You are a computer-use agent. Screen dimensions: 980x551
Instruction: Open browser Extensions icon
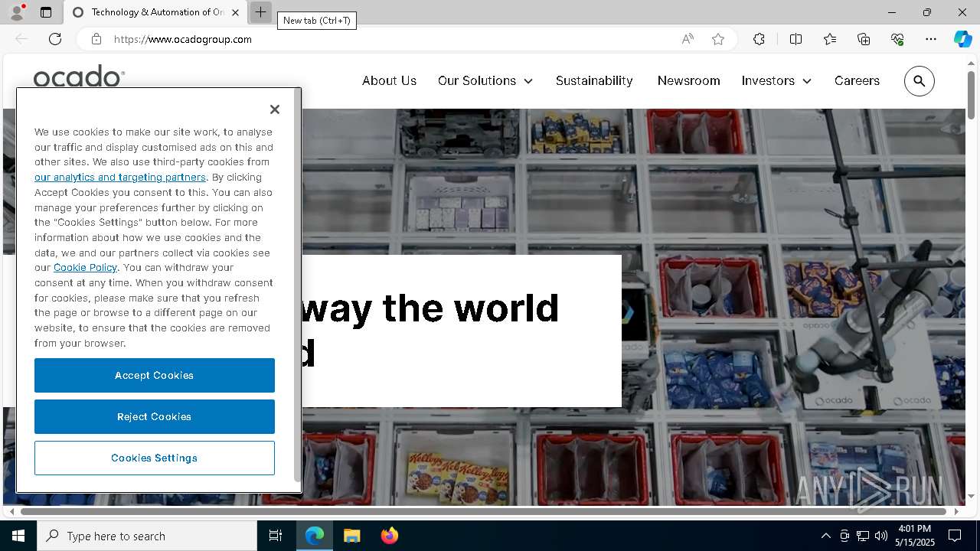click(x=759, y=39)
